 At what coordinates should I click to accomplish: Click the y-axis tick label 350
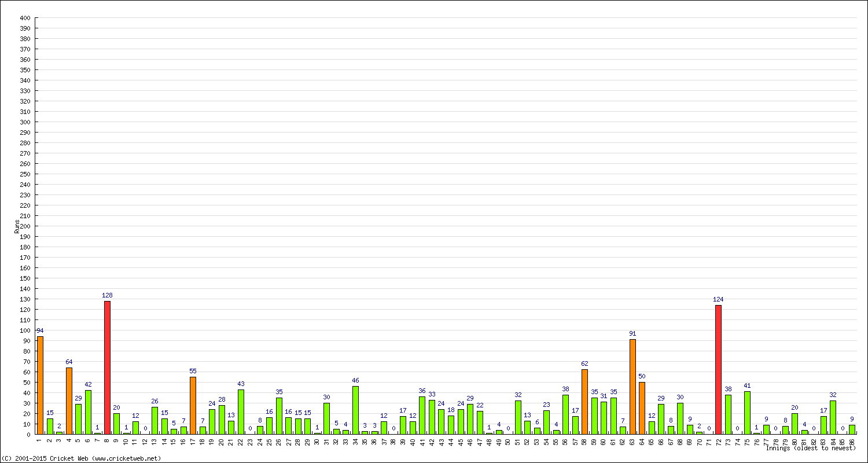(24, 70)
